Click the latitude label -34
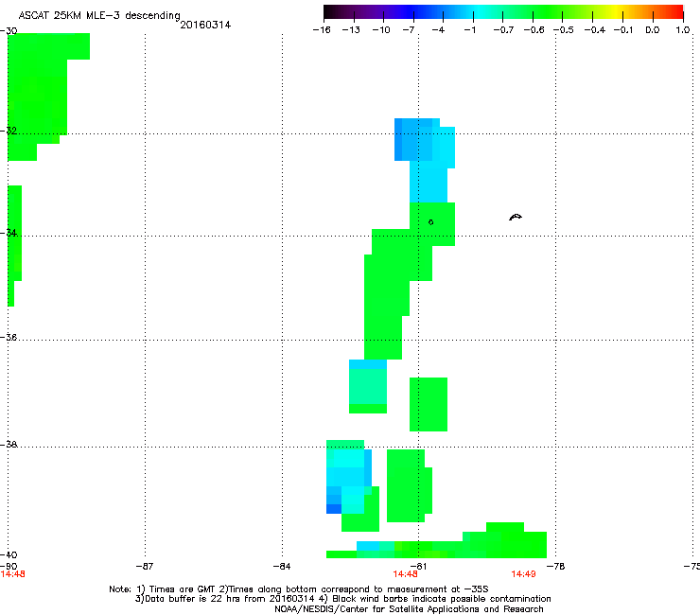This screenshot has width=700, height=615. (x=9, y=233)
